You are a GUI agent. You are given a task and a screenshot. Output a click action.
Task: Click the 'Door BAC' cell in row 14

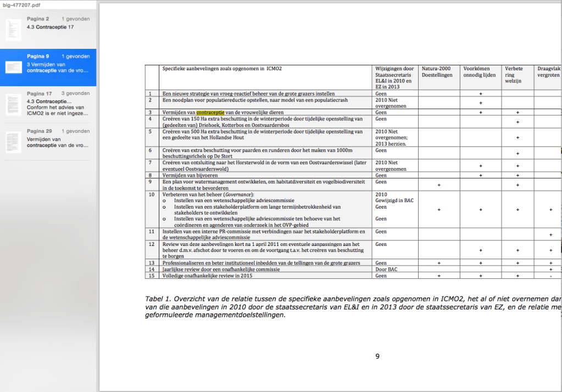(387, 270)
